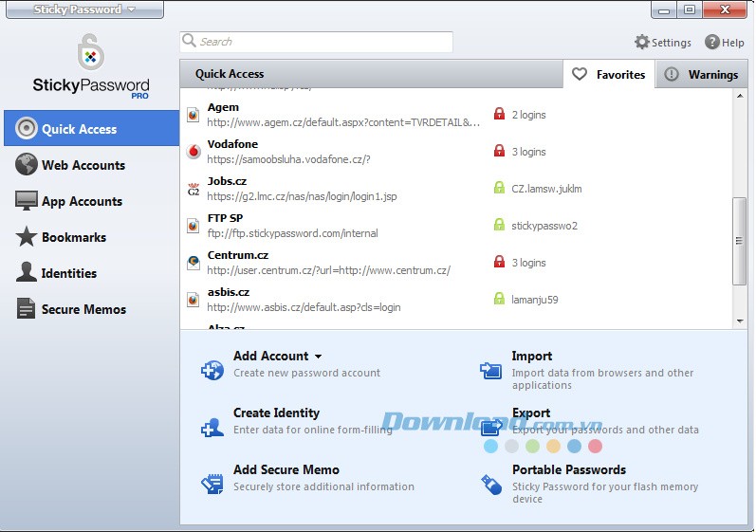Click the Add Account label
Image resolution: width=756 pixels, height=532 pixels.
tap(271, 357)
